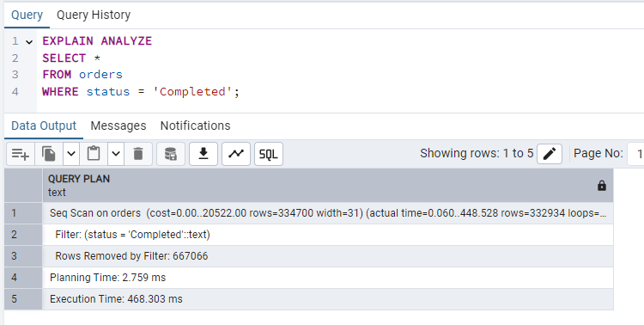Click the lock icon in QUERY PLAN header
This screenshot has width=644, height=325.
click(602, 186)
